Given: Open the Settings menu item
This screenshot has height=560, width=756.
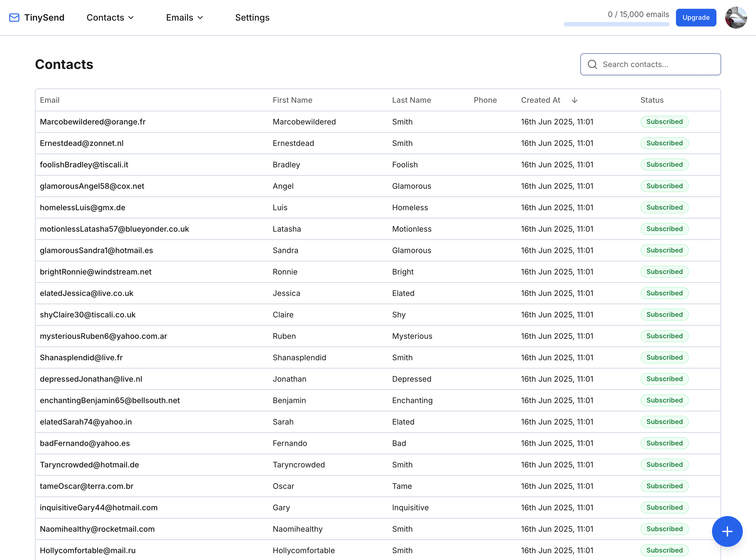Looking at the screenshot, I should 252,17.
